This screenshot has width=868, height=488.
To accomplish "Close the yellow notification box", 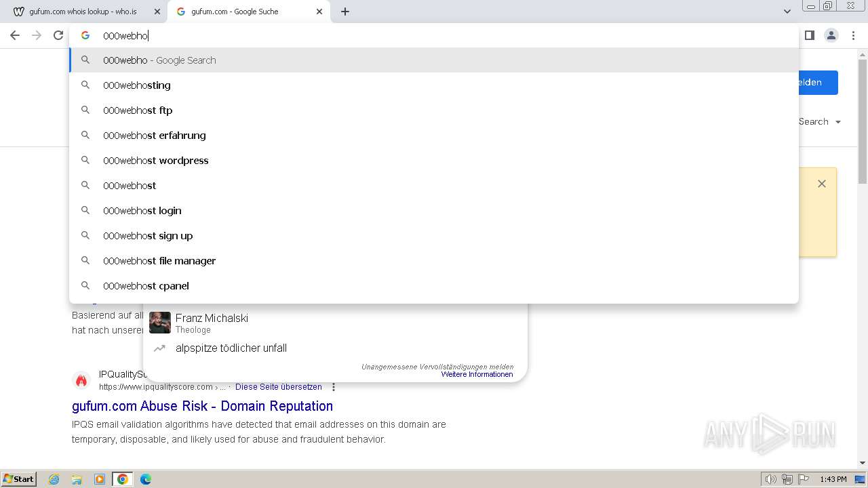I will click(822, 184).
